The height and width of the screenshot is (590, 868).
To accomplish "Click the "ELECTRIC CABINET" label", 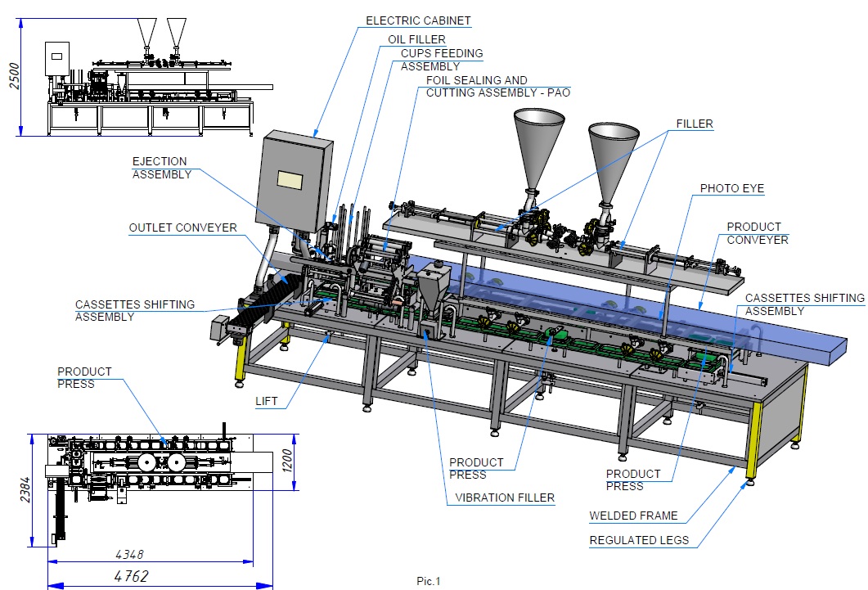I will pyautogui.click(x=418, y=20).
